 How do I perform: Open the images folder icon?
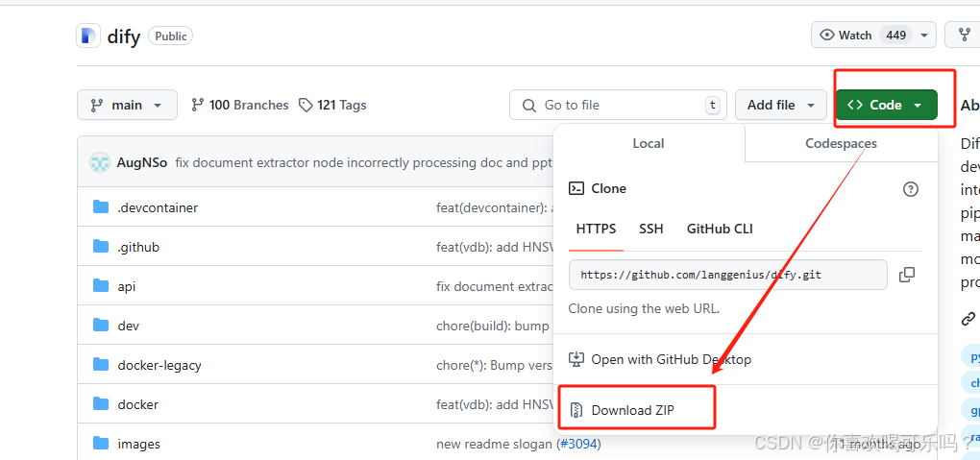101,443
